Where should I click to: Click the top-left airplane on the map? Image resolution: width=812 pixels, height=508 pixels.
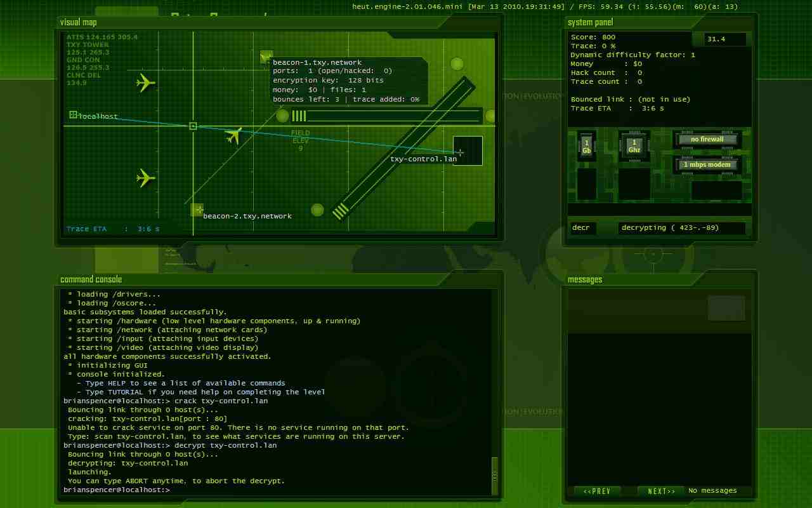pos(146,83)
